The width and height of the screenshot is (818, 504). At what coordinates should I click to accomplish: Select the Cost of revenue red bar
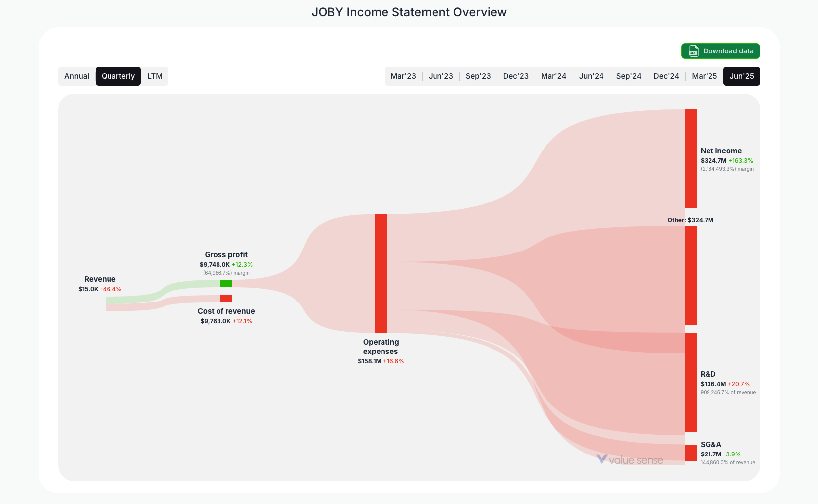tap(226, 299)
